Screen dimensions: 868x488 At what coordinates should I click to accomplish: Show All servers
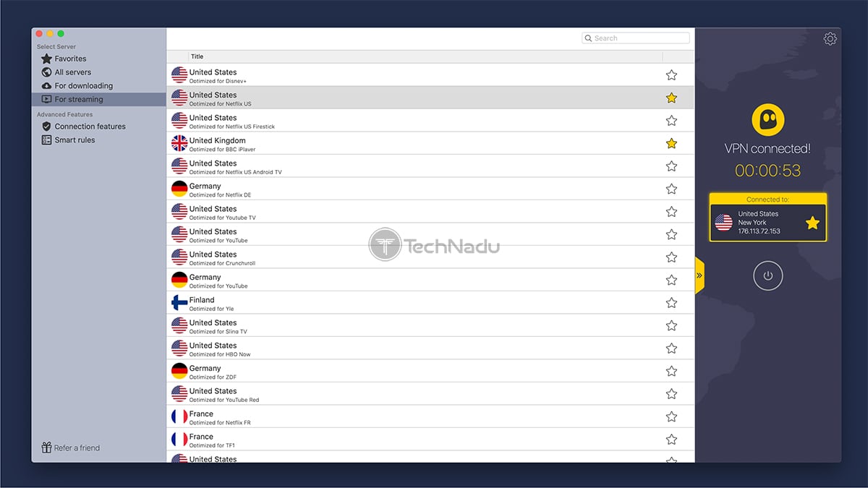pos(72,72)
